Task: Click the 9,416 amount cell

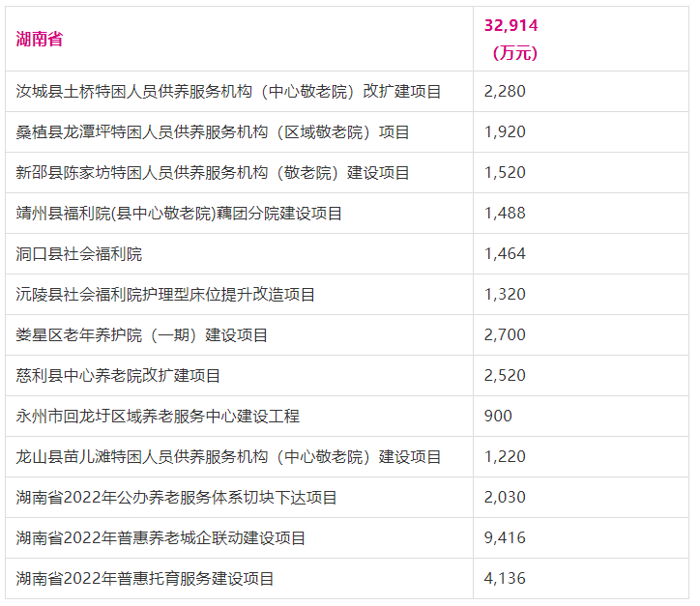Action: [x=505, y=538]
